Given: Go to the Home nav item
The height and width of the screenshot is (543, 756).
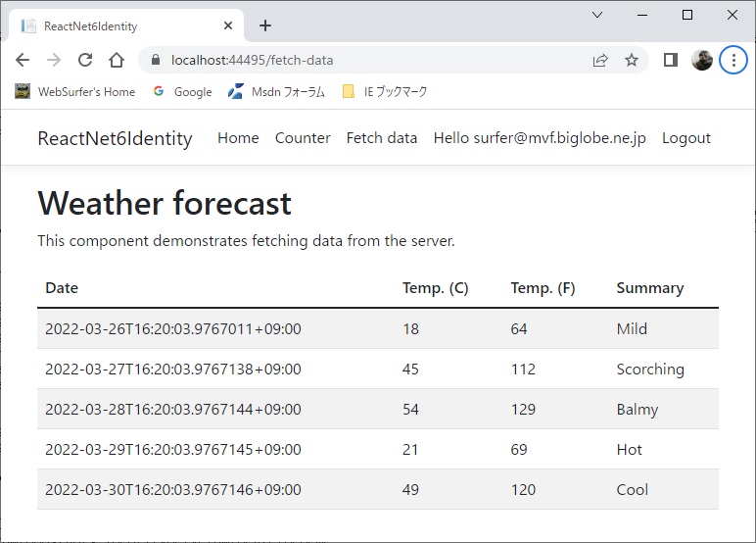Looking at the screenshot, I should tap(238, 138).
